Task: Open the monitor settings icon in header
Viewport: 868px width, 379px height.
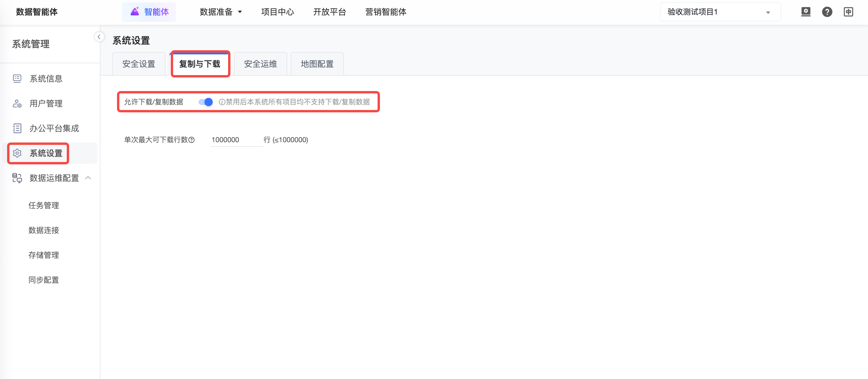Action: point(806,12)
